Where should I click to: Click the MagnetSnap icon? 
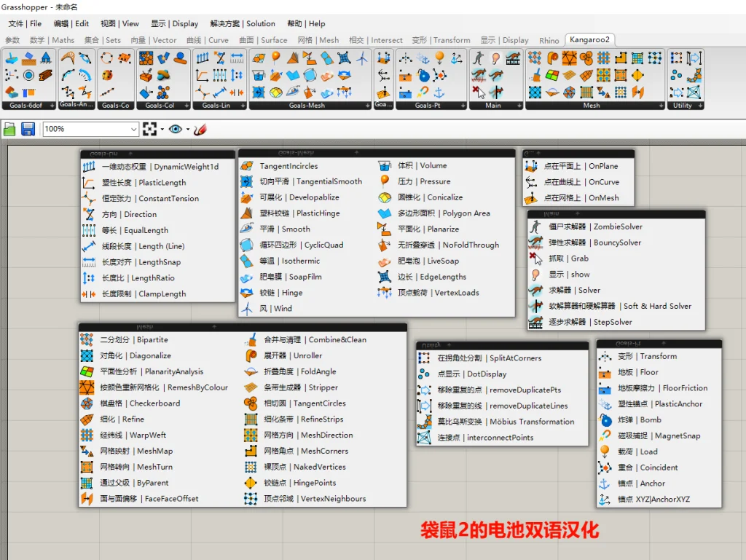[605, 436]
